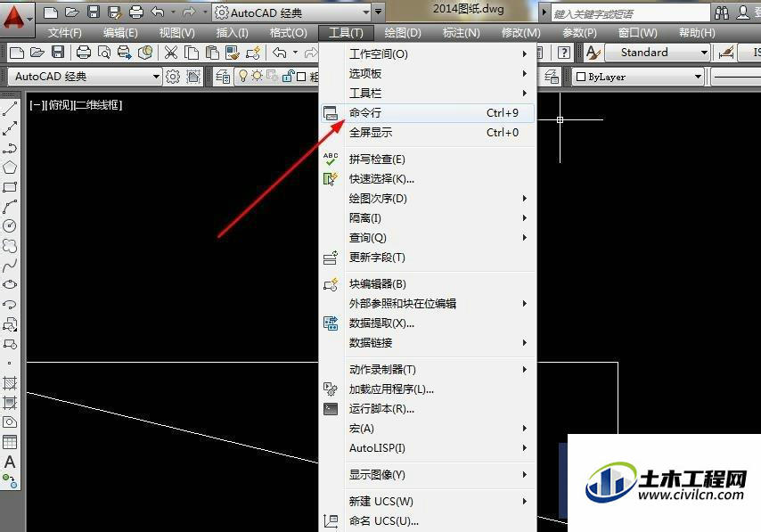
Task: Select the Circle tool
Action: [x=10, y=226]
